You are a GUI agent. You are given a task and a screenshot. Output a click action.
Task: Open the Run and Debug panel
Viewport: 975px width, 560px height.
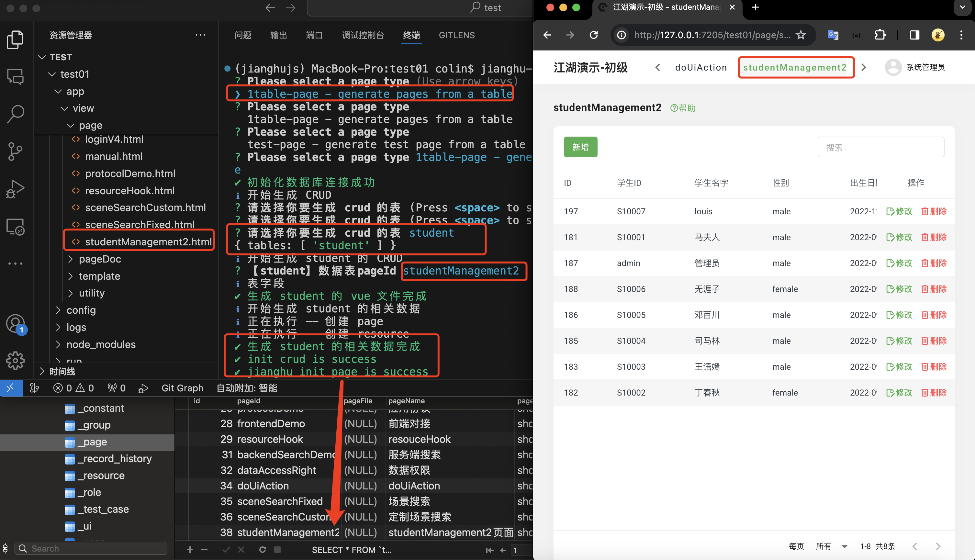[16, 189]
